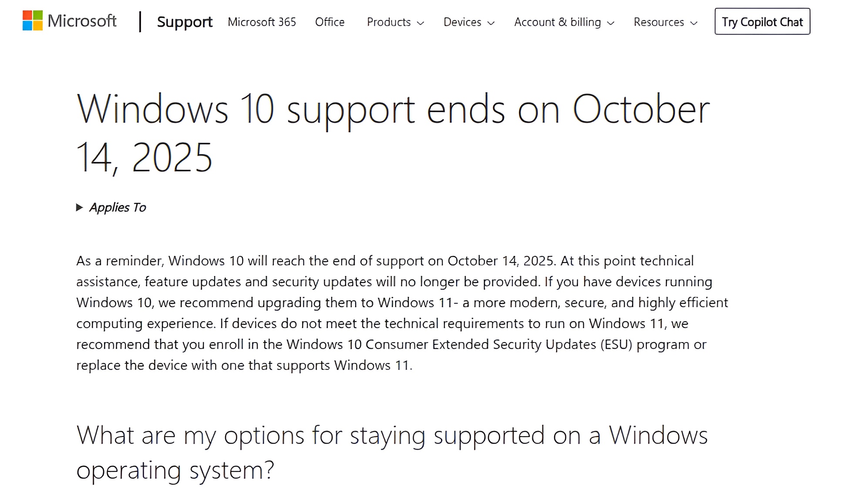Click the Try Copilot Chat button

point(762,21)
